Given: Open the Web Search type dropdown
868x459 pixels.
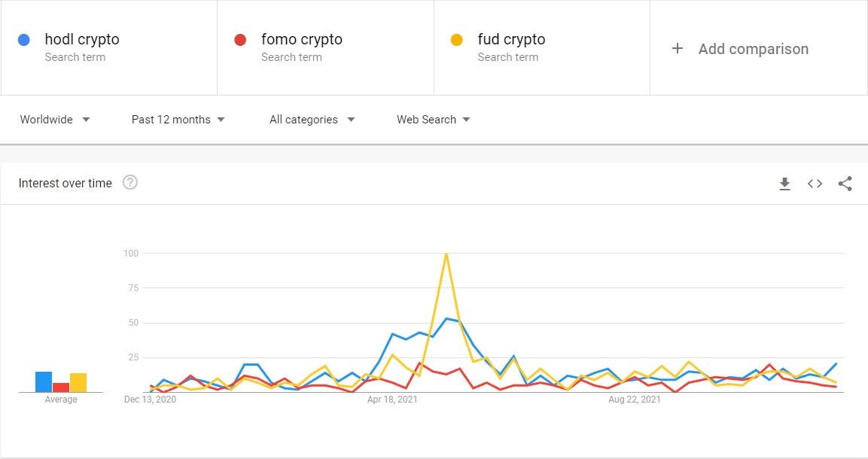Looking at the screenshot, I should (433, 119).
